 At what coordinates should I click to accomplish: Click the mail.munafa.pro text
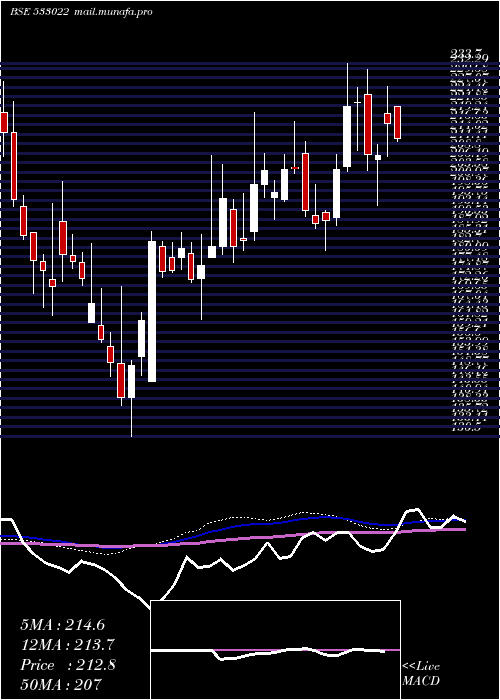(x=112, y=12)
